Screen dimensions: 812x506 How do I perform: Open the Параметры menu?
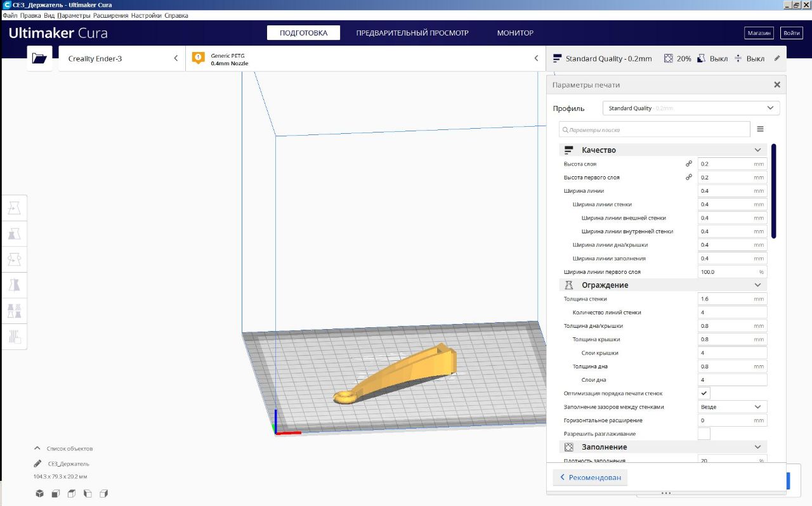coord(74,15)
